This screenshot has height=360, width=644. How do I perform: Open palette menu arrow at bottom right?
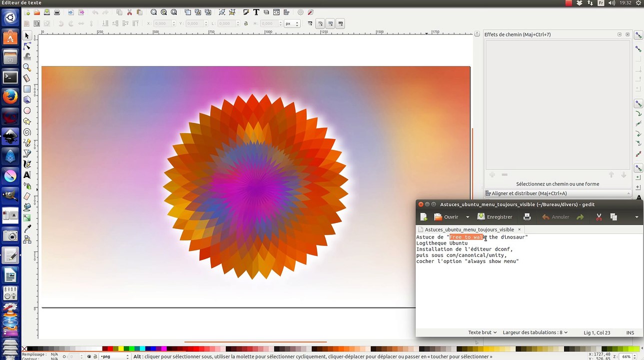pos(641,349)
